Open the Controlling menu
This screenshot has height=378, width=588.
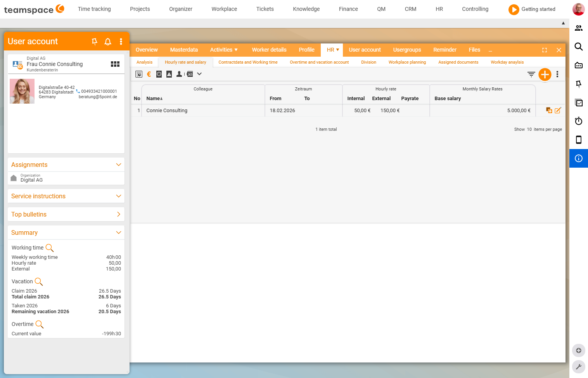[x=475, y=9]
